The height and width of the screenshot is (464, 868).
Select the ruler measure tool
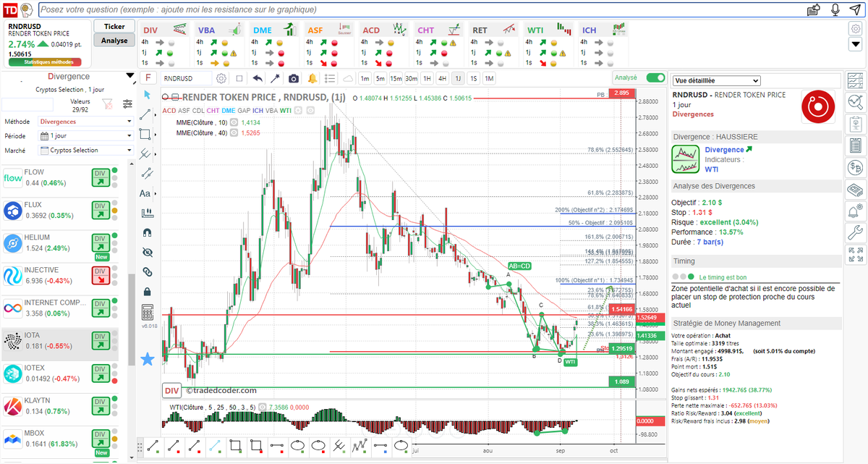(148, 213)
